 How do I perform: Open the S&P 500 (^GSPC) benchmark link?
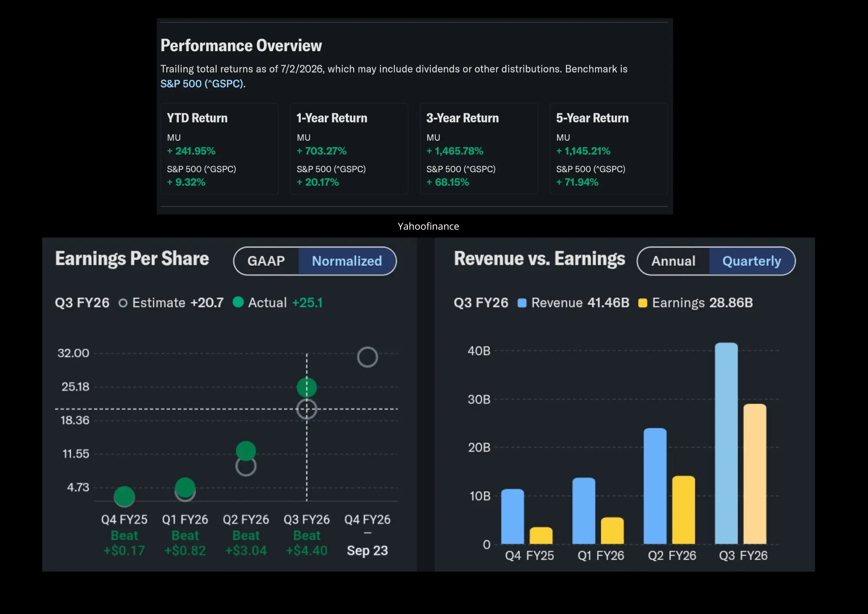[202, 84]
